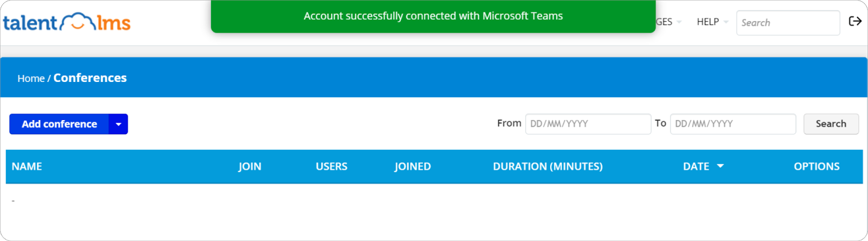This screenshot has width=868, height=241.
Task: Click the DURATION (MINUTES) column header
Action: click(x=548, y=167)
